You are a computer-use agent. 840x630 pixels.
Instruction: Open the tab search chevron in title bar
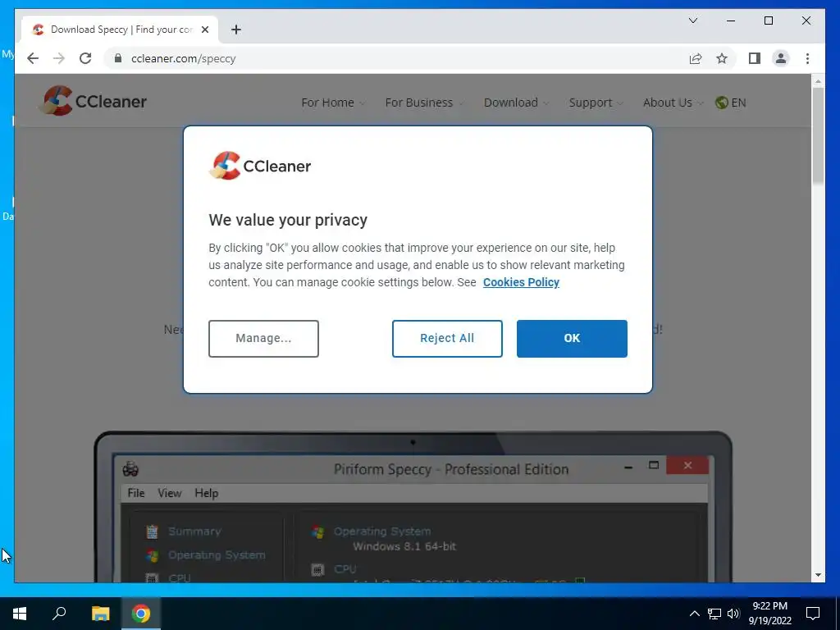pos(692,21)
